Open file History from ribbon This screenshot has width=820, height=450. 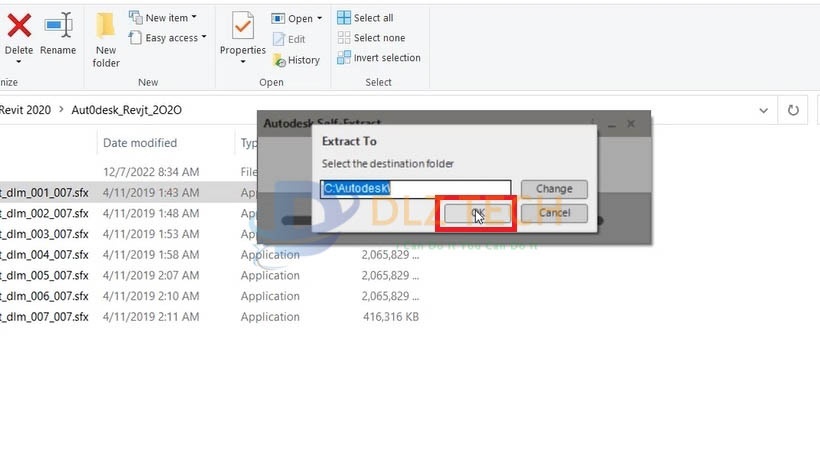296,60
